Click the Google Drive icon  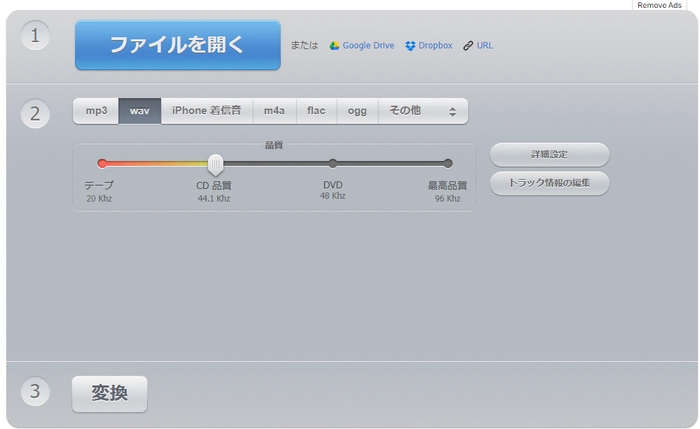coord(335,46)
